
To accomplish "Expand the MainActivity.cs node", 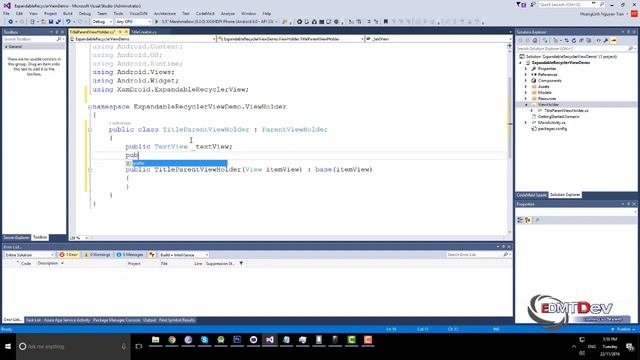I will click(526, 122).
